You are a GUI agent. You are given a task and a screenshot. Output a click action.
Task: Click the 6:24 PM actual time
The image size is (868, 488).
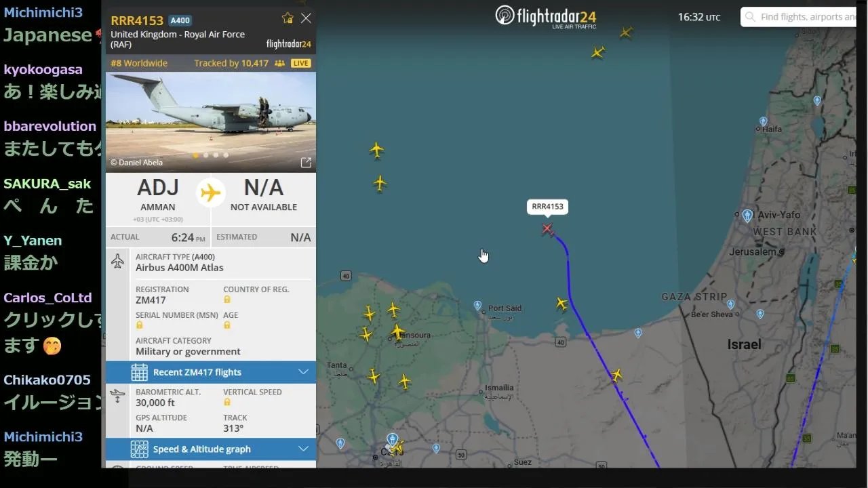coord(188,237)
